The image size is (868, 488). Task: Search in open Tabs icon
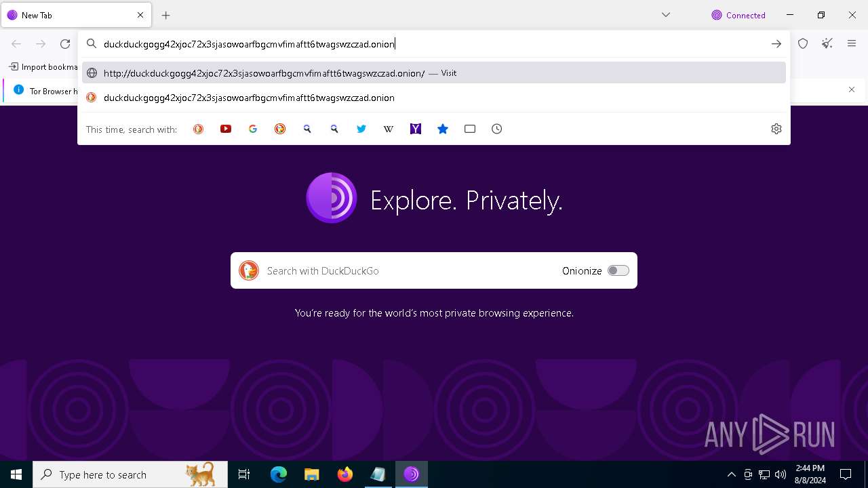point(470,129)
